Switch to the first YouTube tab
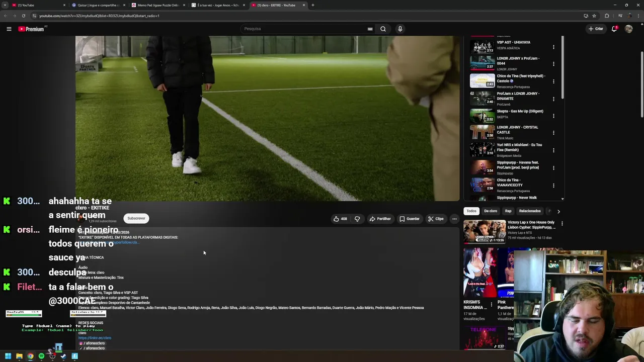 point(38,5)
